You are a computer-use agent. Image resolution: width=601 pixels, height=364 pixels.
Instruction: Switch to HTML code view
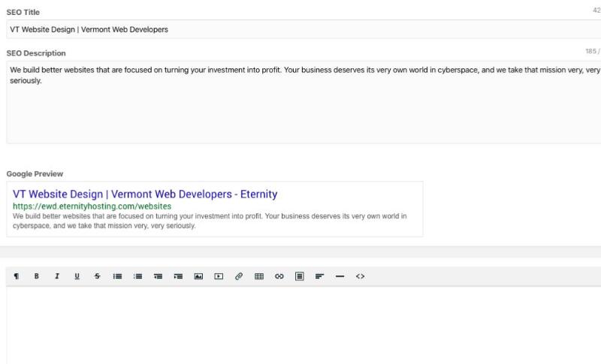pos(361,276)
